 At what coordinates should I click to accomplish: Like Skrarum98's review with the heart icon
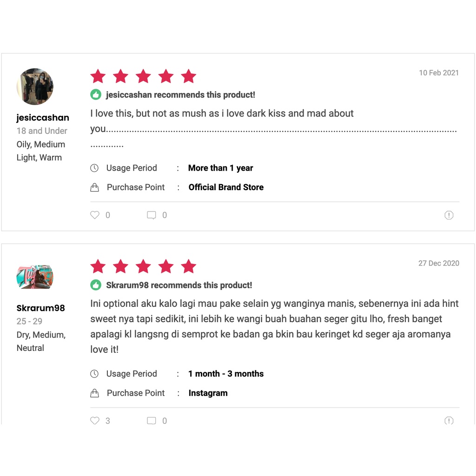click(x=95, y=420)
